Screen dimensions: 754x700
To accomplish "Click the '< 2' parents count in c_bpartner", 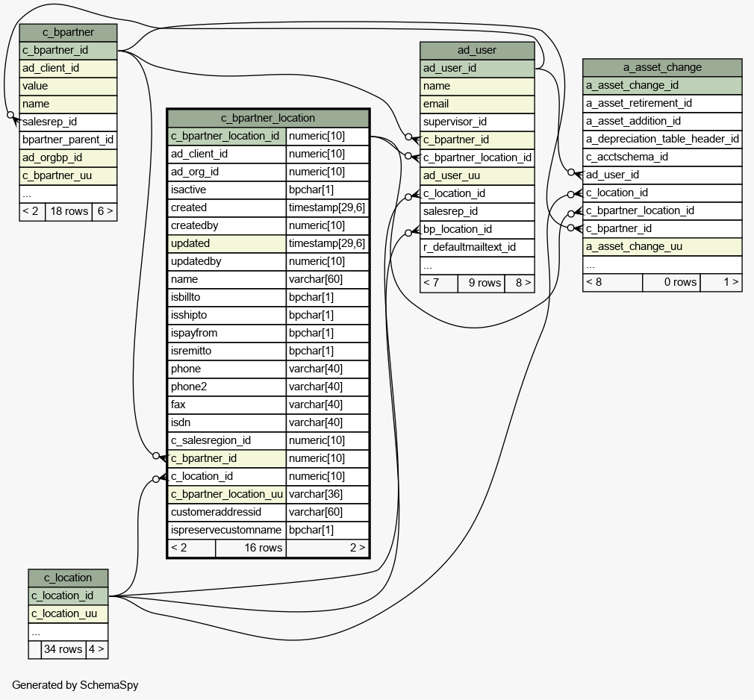I will (x=31, y=211).
